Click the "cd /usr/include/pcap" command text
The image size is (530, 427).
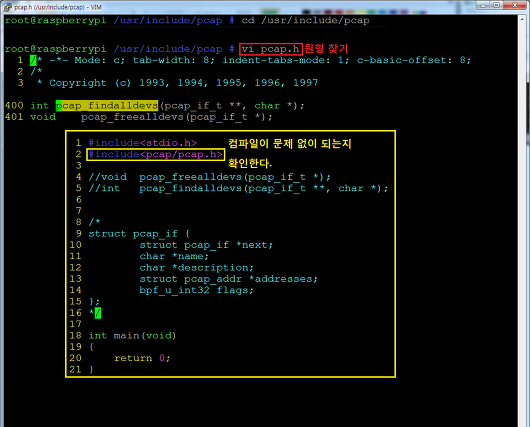305,20
